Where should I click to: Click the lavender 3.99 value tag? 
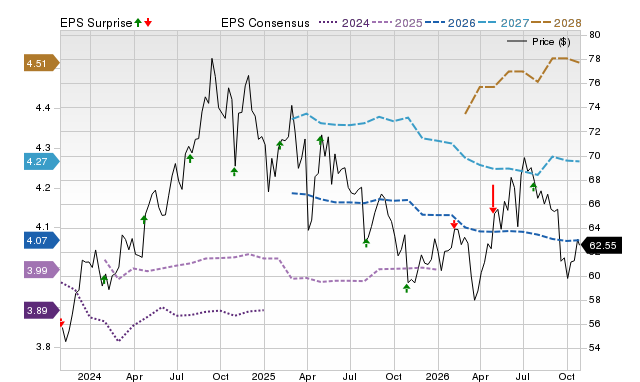click(x=42, y=270)
